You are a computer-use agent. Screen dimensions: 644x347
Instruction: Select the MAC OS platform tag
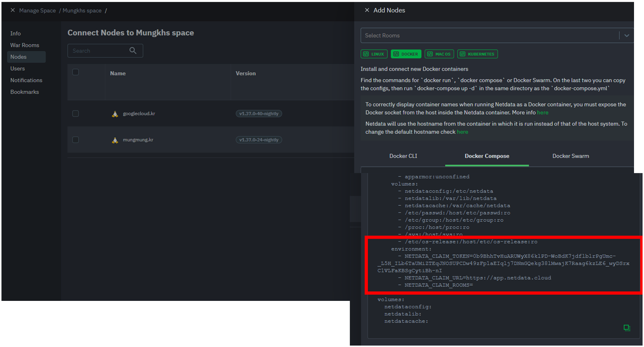coord(439,54)
